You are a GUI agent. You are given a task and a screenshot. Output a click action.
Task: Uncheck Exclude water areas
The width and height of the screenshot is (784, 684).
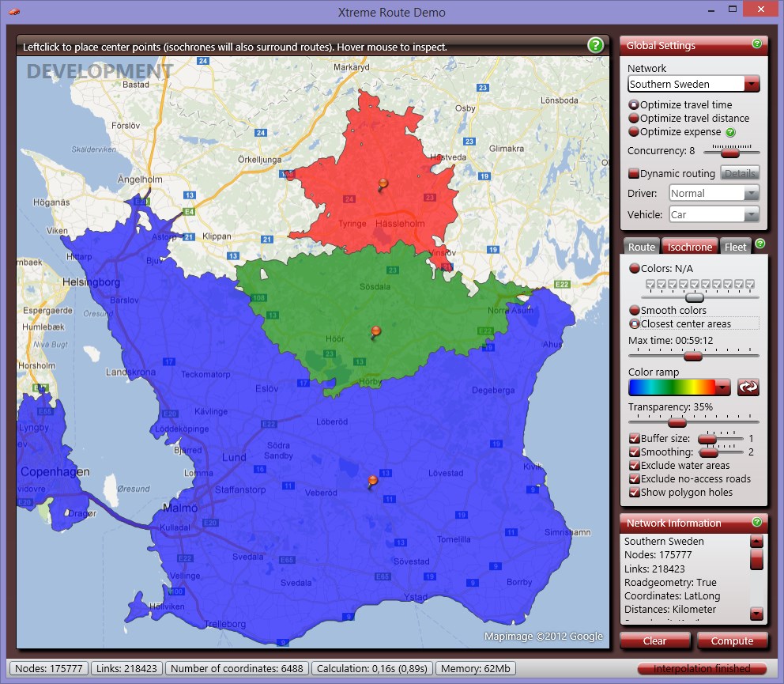point(634,466)
